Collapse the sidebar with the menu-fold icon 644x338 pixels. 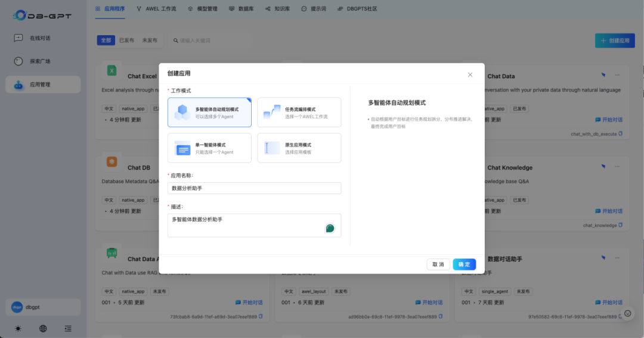tap(68, 328)
